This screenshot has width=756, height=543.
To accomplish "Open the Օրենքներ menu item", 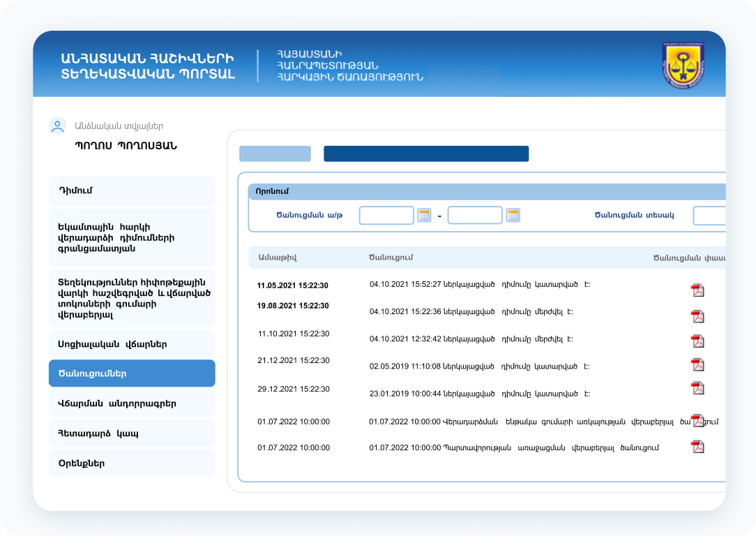I will point(132,463).
